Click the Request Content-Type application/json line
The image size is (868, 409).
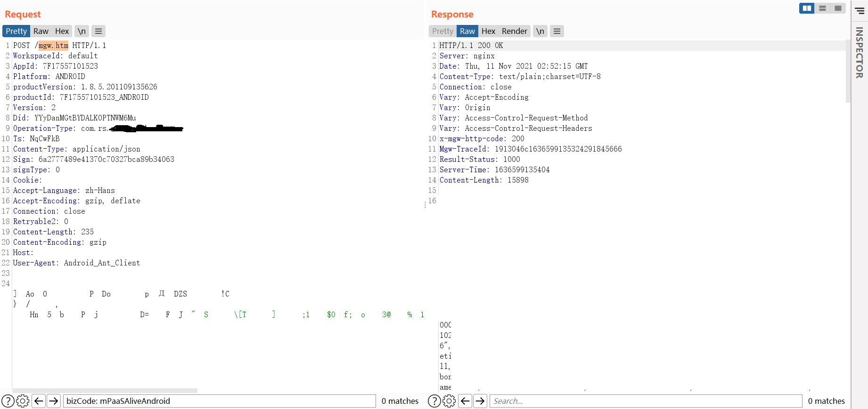[x=76, y=149]
